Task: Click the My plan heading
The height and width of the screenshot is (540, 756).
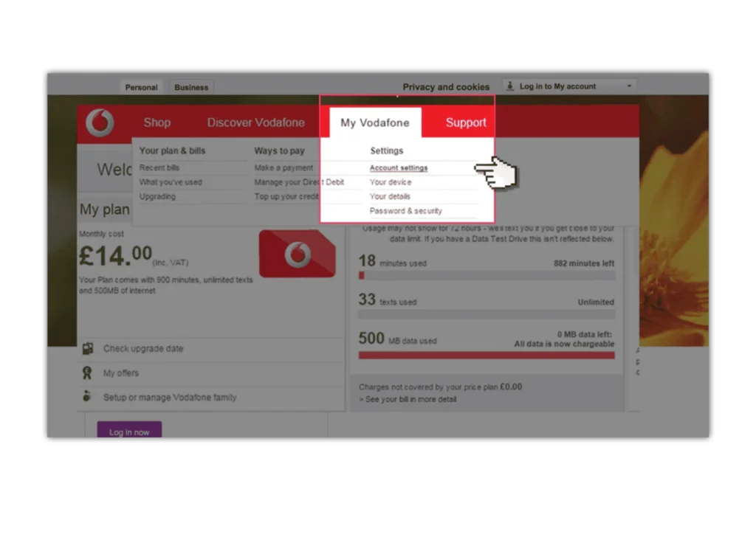Action: pos(105,210)
